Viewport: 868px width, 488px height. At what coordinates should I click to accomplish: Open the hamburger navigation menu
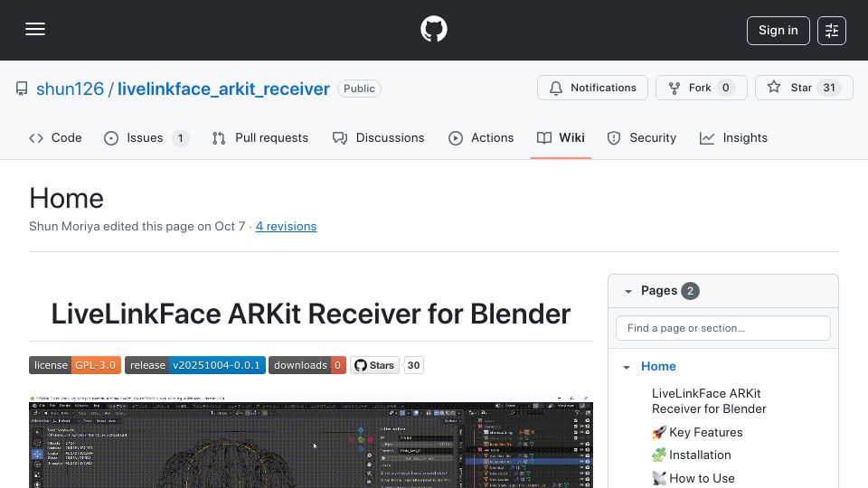[x=35, y=29]
